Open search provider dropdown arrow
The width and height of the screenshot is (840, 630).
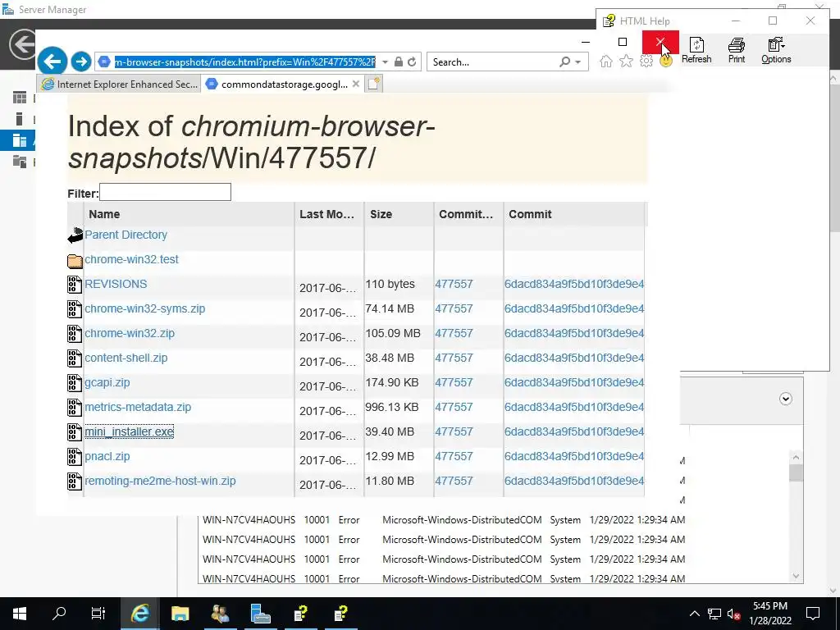(577, 62)
